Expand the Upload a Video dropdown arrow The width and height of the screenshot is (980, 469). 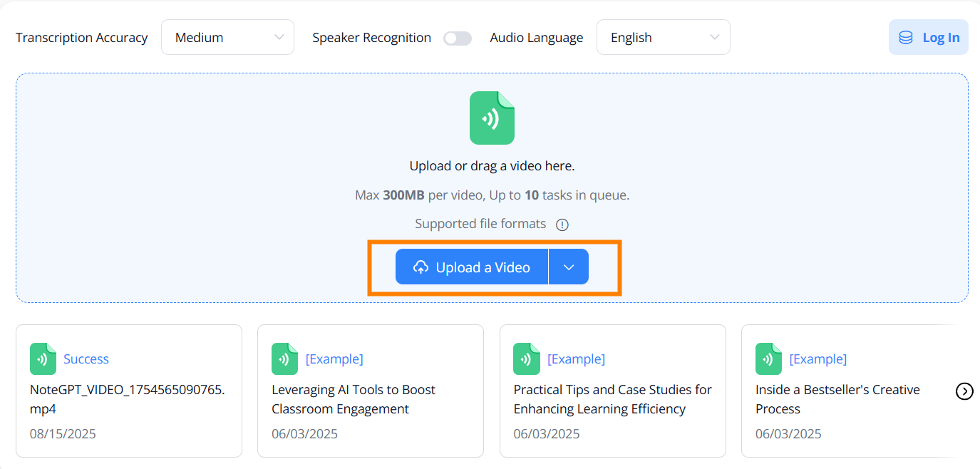[569, 267]
